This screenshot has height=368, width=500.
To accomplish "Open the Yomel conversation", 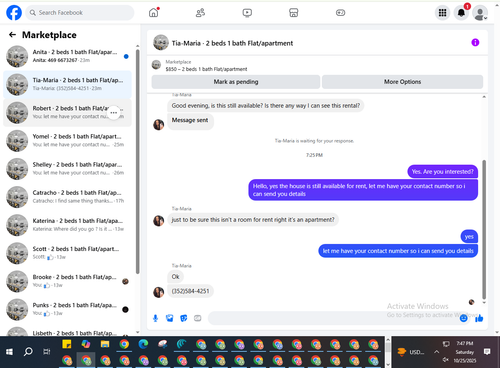I will [67, 140].
